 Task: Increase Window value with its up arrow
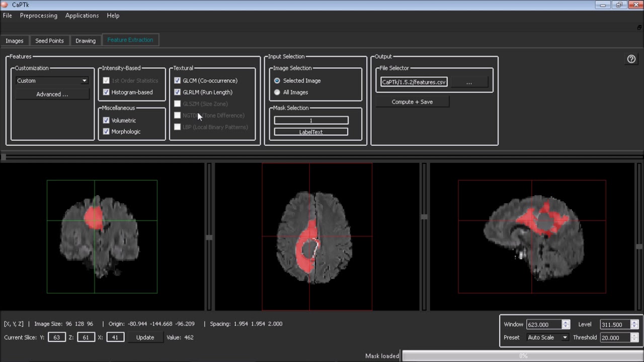coord(566,322)
